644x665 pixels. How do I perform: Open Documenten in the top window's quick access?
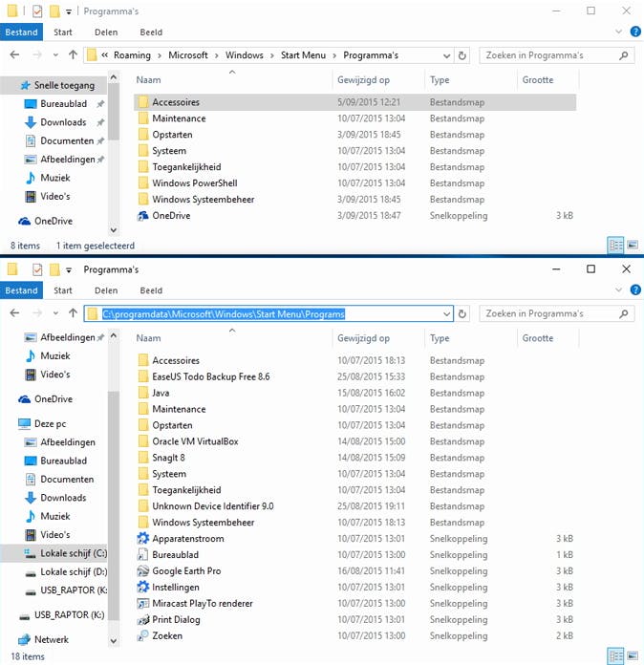tap(67, 140)
